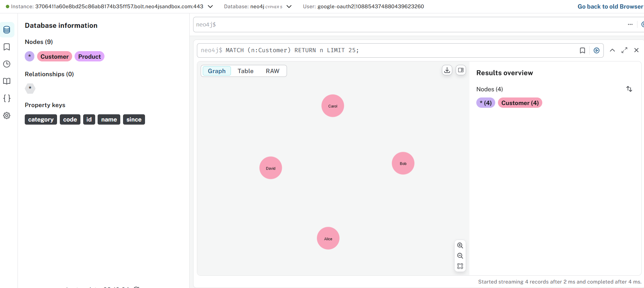Sort the results overview nodes list
Image resolution: width=644 pixels, height=288 pixels.
[x=629, y=89]
